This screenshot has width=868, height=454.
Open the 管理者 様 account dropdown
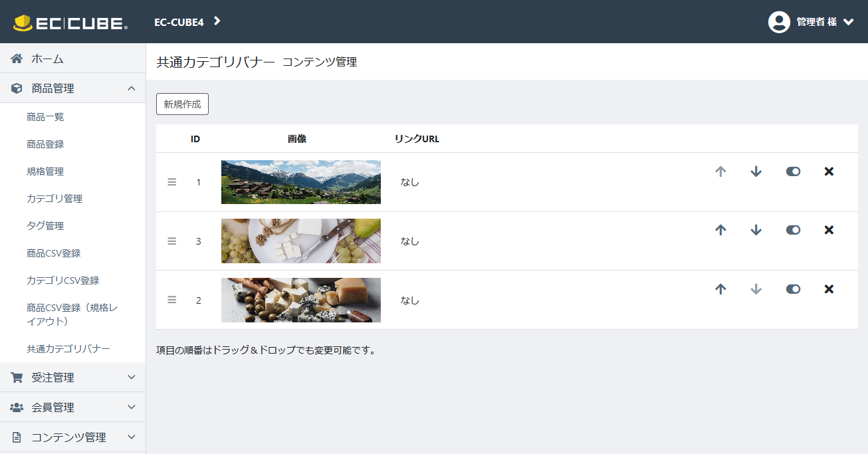[811, 22]
